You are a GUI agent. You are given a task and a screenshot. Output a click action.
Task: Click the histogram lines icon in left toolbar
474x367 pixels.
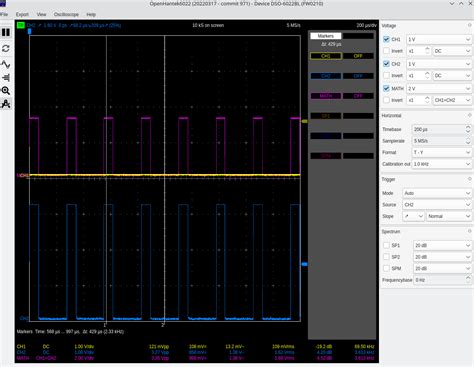pyautogui.click(x=6, y=78)
